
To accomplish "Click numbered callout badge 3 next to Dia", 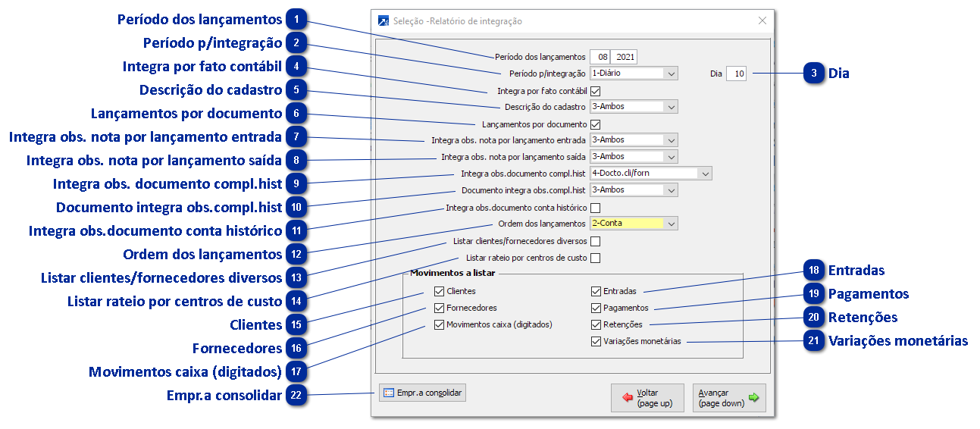I will (814, 74).
